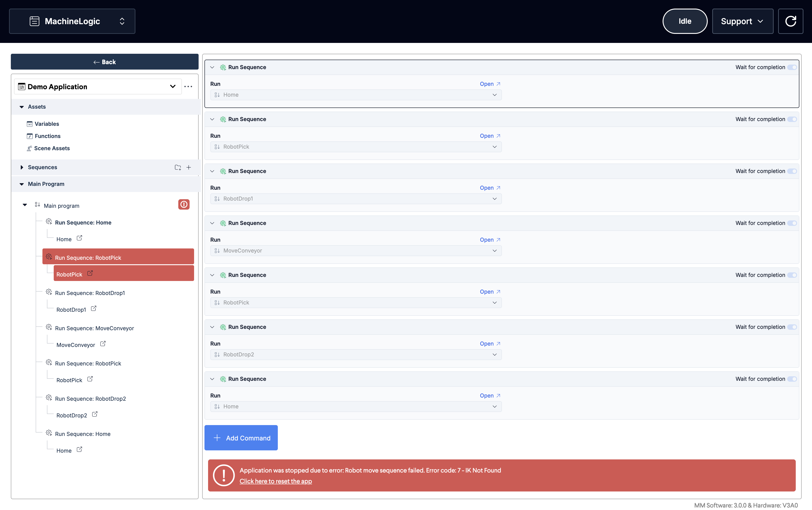Viewport: 812px width, 510px height.
Task: Open the RobotDrop2 sequence dropdown
Action: [x=356, y=355]
